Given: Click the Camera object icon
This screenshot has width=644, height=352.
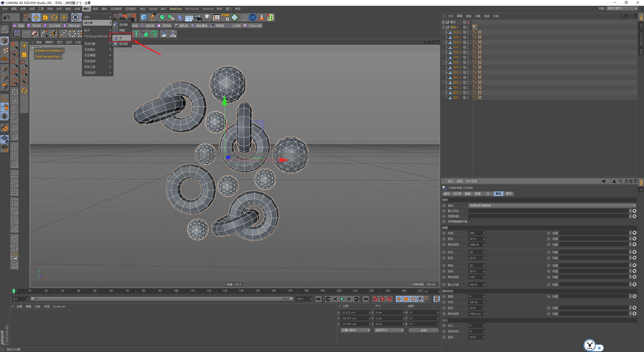Looking at the screenshot, I should (x=198, y=17).
